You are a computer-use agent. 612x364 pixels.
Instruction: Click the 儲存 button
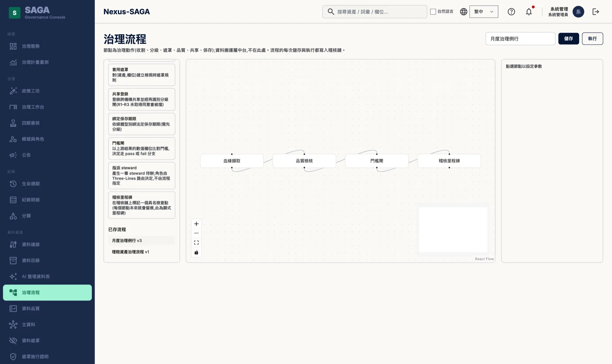pos(568,39)
